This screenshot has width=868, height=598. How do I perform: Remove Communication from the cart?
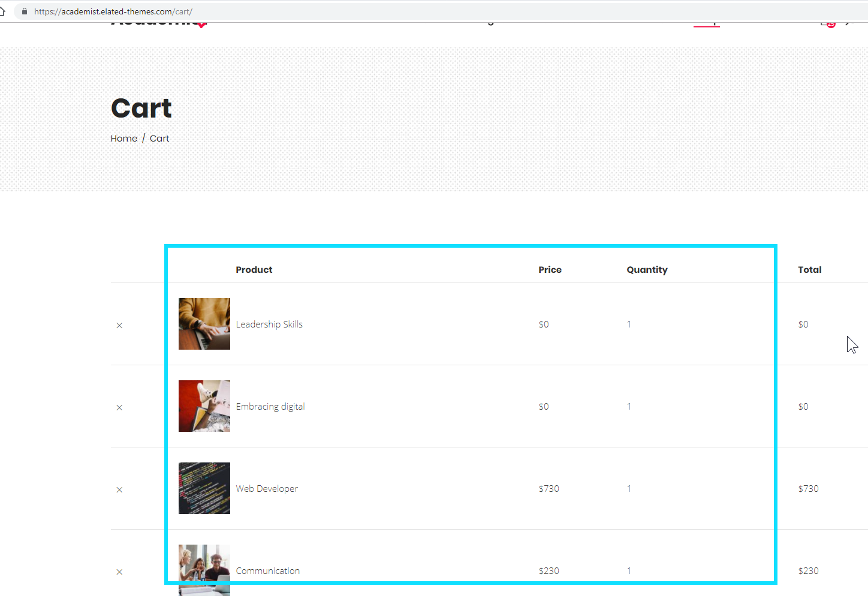(119, 572)
